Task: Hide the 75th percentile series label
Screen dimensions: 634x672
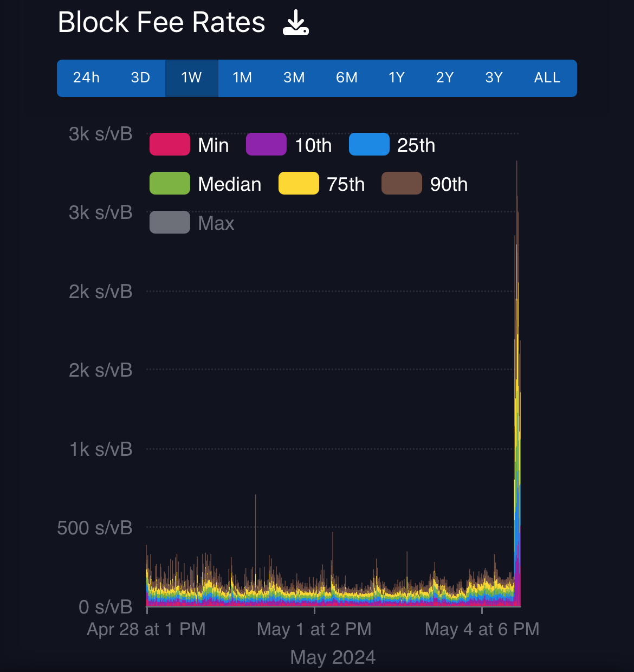Action: click(346, 184)
